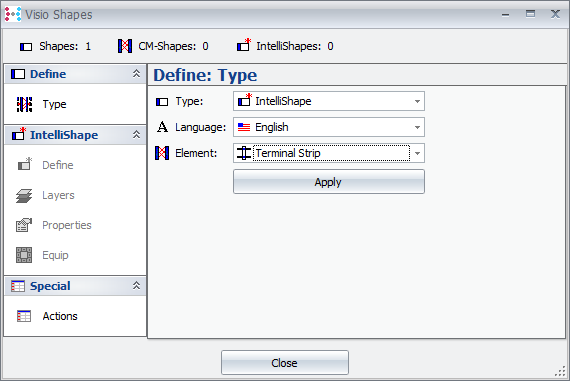The width and height of the screenshot is (570, 381).
Task: Collapse the Special section chevron
Action: [136, 285]
